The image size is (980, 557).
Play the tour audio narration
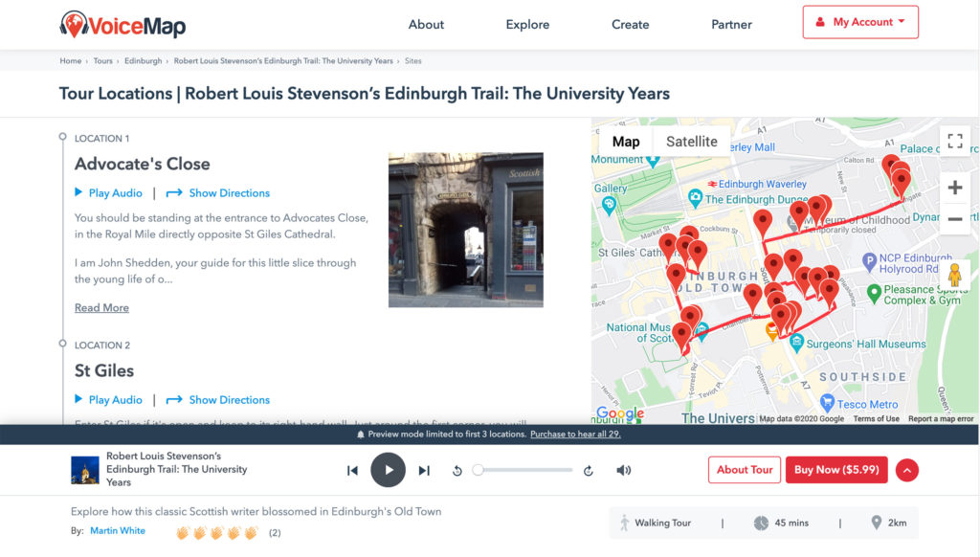389,470
